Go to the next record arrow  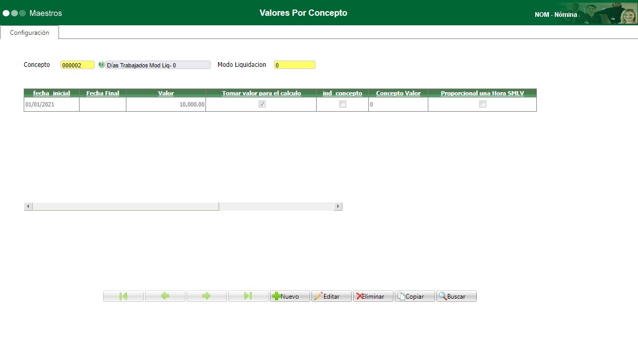pyautogui.click(x=207, y=296)
